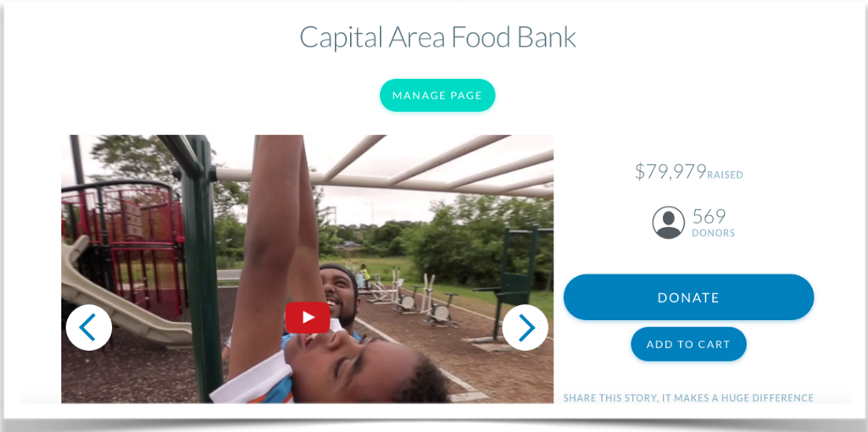868x432 pixels.
Task: Open the playground video thumbnail
Action: pyautogui.click(x=307, y=269)
